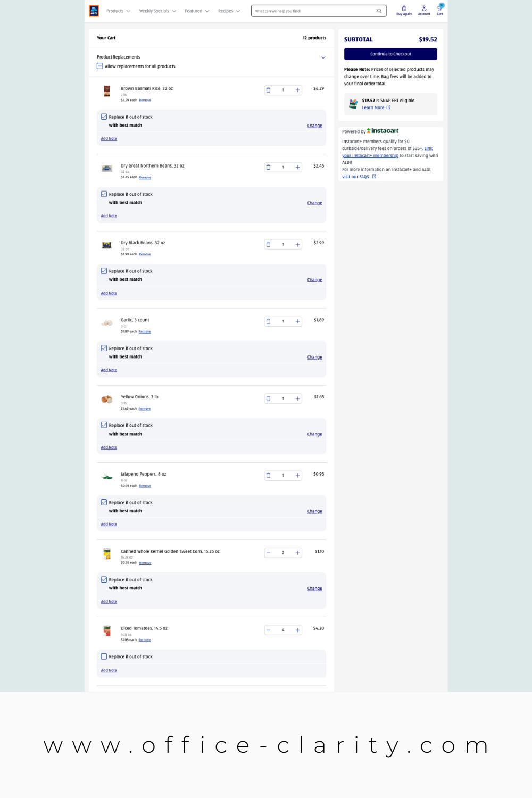The height and width of the screenshot is (798, 532).
Task: Open the Weekly Specials dropdown
Action: (x=157, y=11)
